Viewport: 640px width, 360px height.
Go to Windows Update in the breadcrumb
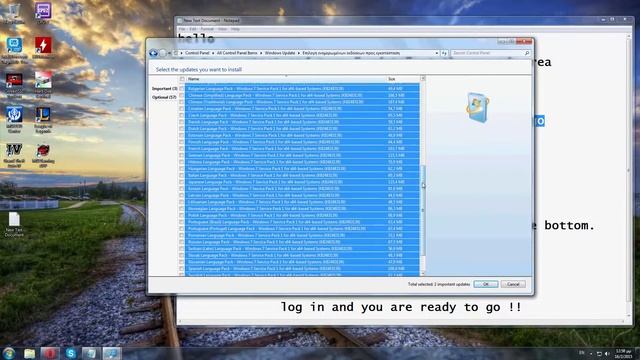[280, 53]
